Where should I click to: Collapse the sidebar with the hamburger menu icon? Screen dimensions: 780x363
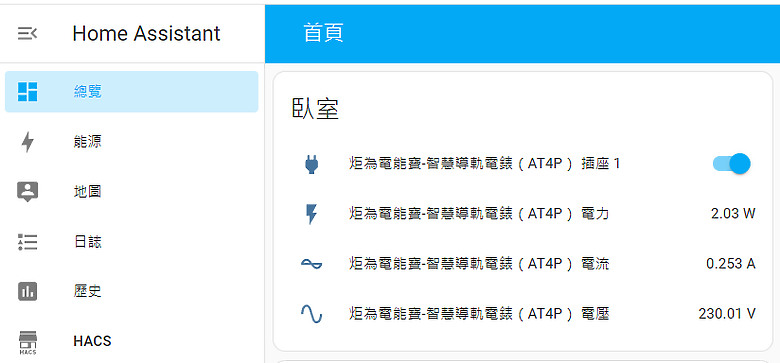(27, 34)
